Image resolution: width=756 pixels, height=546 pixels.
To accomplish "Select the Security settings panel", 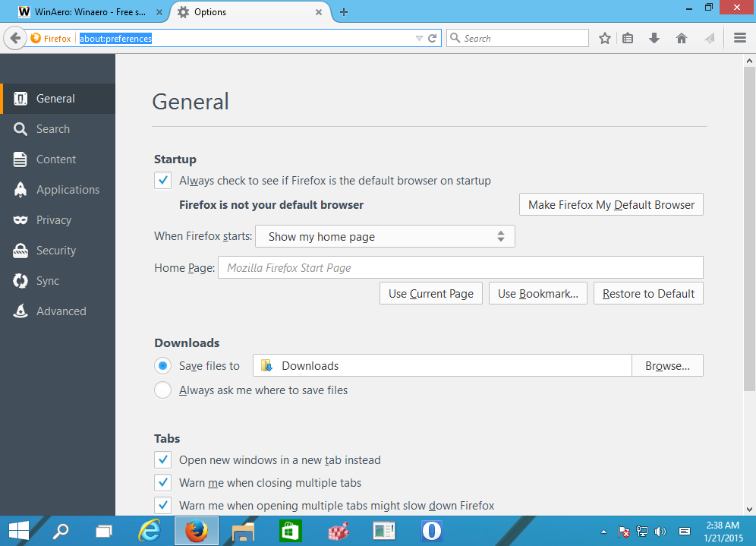I will pos(56,250).
